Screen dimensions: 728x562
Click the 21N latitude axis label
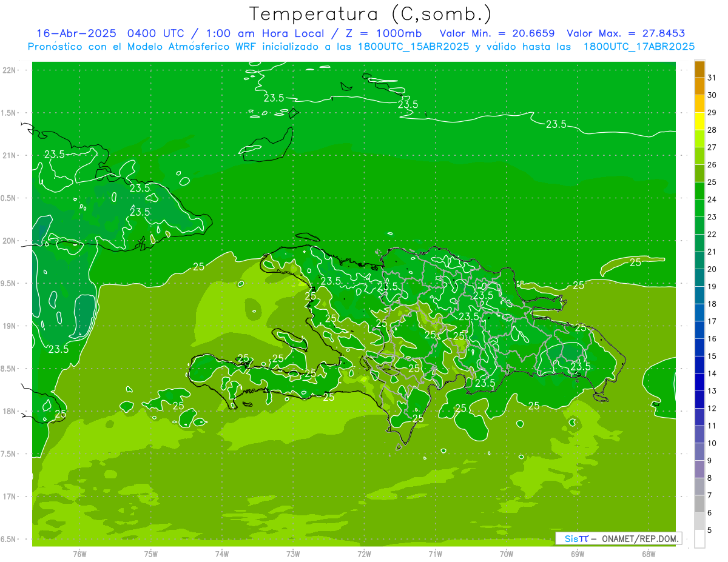[10, 155]
